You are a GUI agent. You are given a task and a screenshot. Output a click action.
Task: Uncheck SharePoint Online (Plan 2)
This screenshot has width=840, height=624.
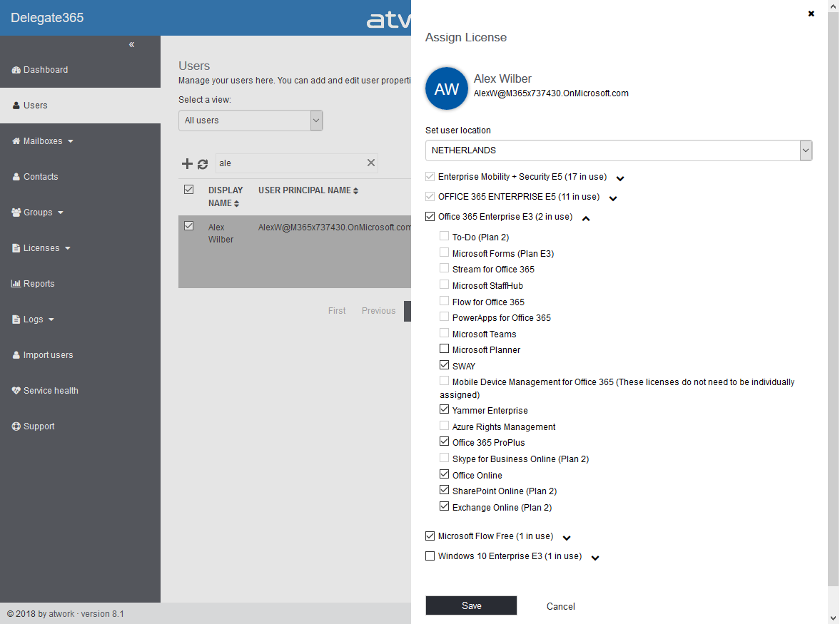pos(444,490)
